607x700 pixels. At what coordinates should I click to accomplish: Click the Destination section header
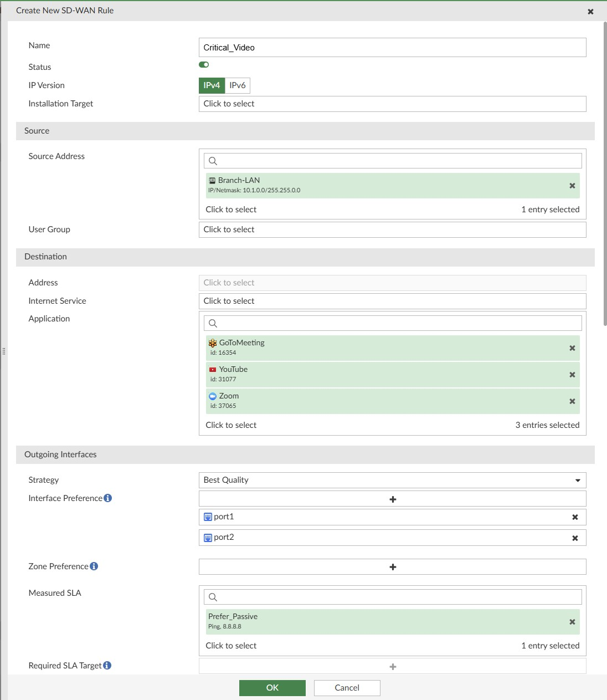point(305,257)
